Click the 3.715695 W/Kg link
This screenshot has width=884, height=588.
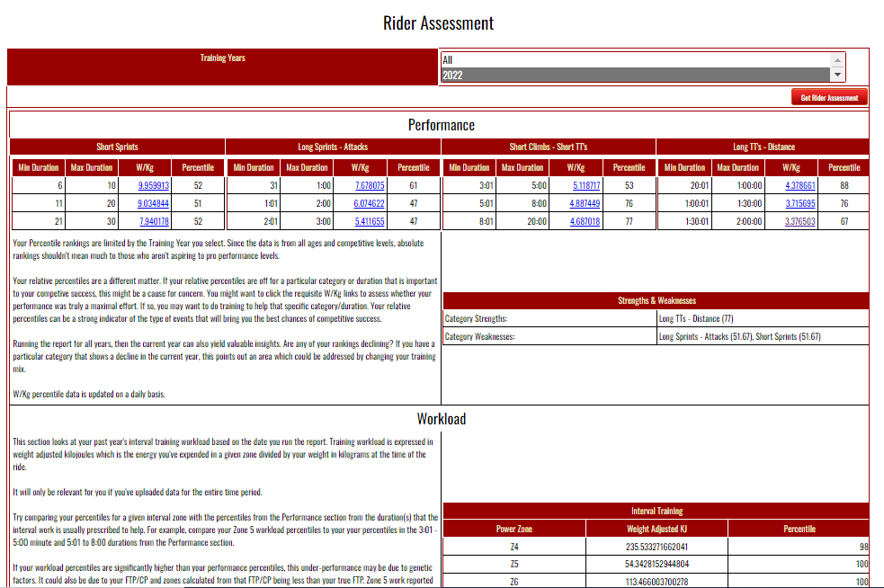tap(800, 203)
